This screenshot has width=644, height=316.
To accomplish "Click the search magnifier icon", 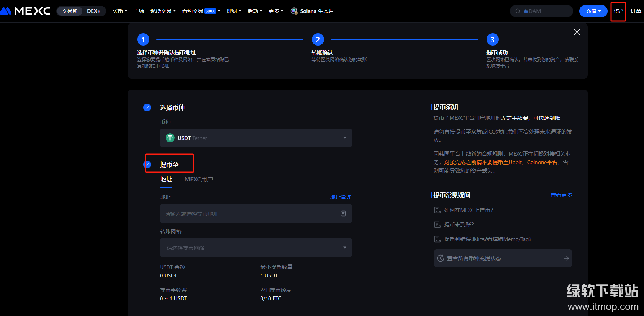I will tap(518, 11).
